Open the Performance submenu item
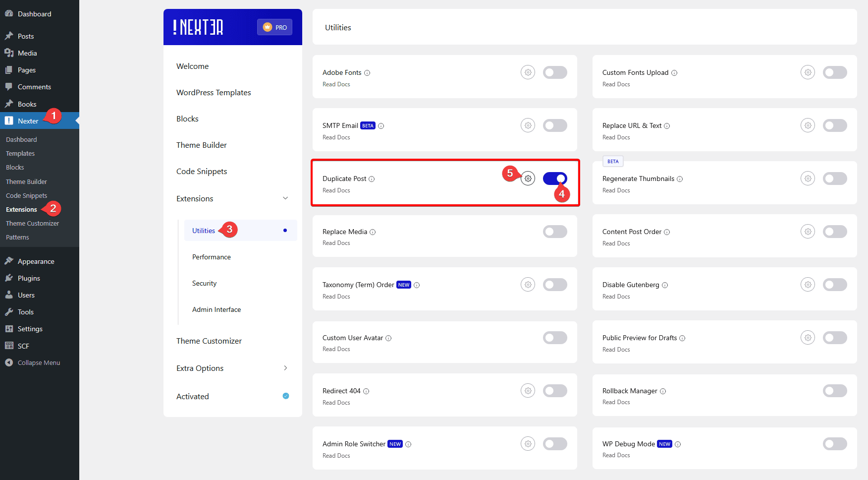The height and width of the screenshot is (480, 868). 212,257
